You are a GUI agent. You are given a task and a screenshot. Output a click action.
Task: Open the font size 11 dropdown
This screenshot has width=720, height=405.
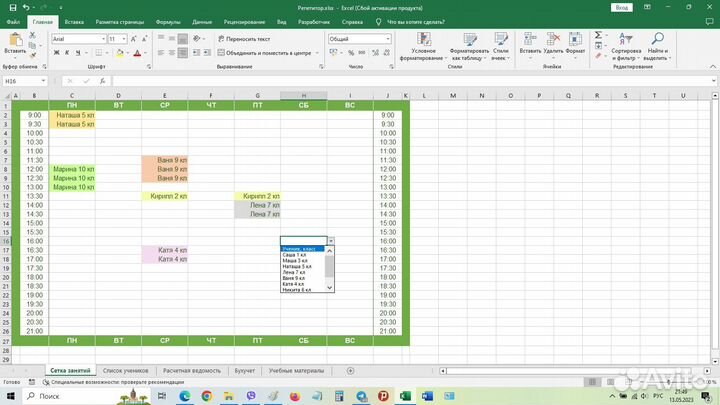(x=124, y=39)
